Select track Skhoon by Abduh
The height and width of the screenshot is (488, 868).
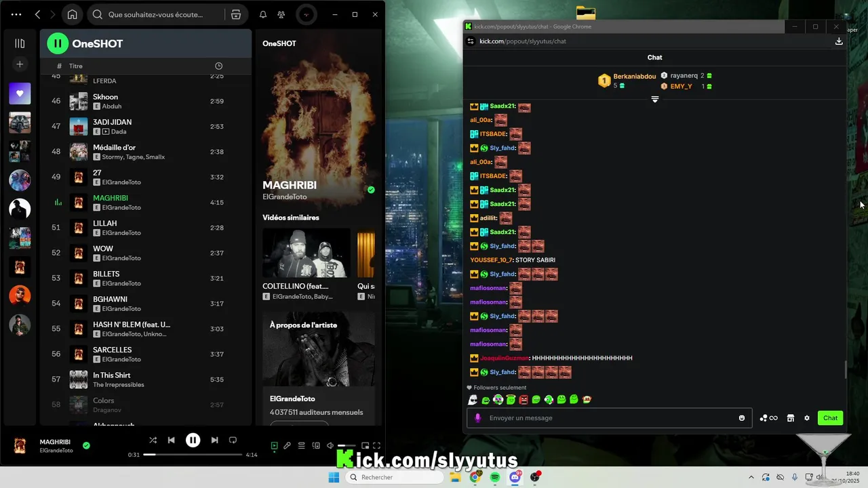tap(146, 101)
